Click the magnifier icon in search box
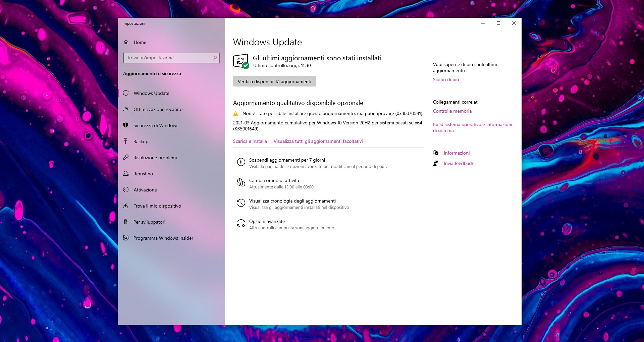 click(x=215, y=58)
